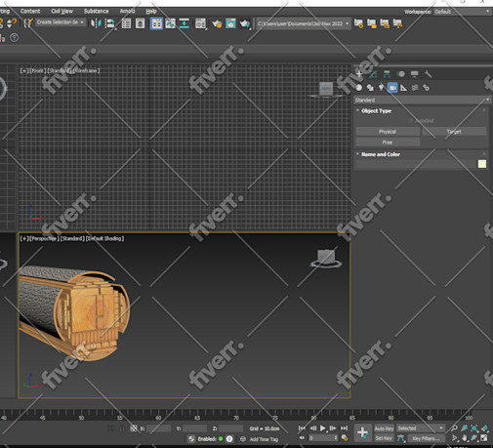Select the Cameras category icon
Image resolution: width=493 pixels, height=448 pixels.
pos(392,88)
